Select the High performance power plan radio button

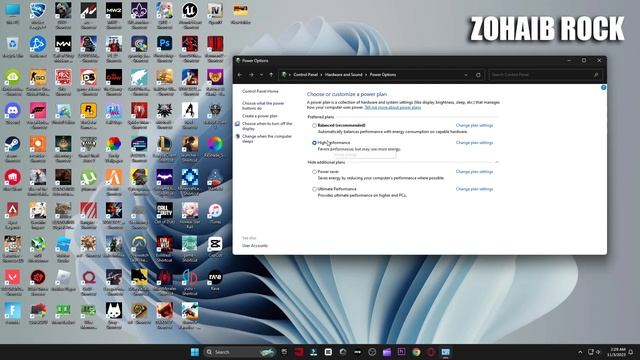314,143
